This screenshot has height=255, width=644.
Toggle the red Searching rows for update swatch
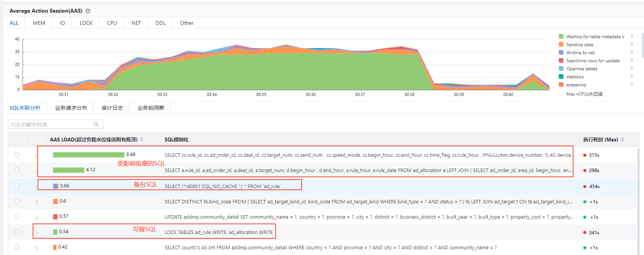[561, 60]
